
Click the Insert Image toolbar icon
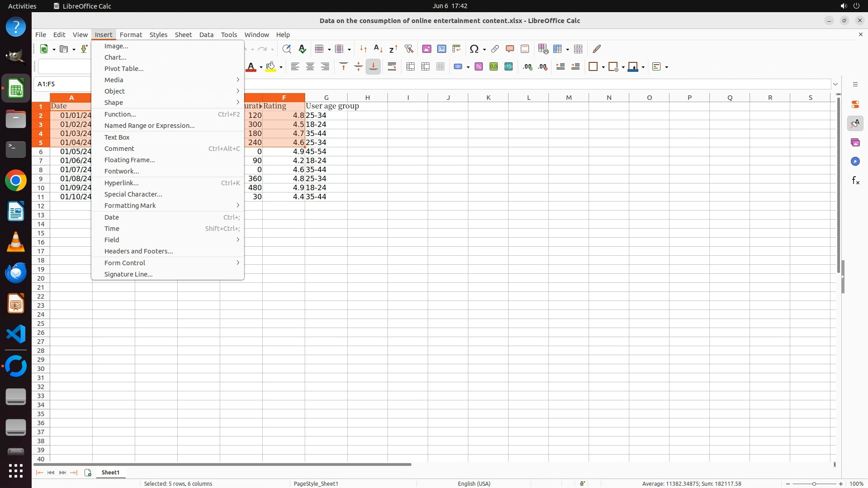[426, 49]
